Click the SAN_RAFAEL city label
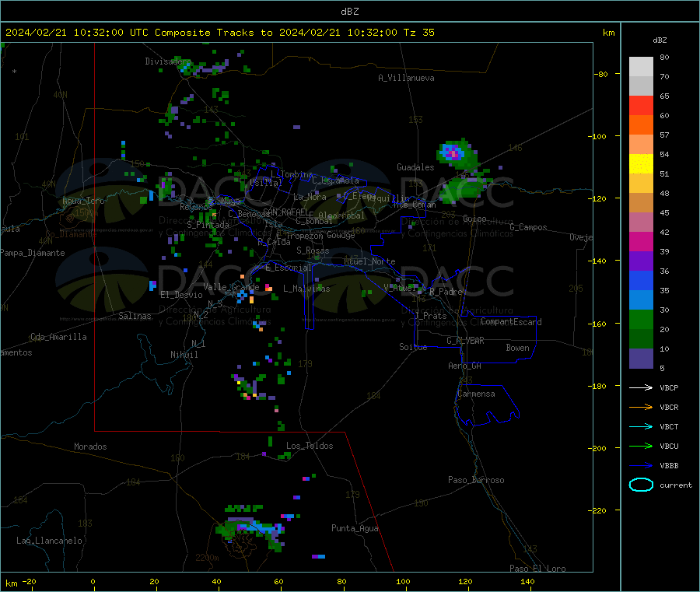The height and width of the screenshot is (592, 700). [285, 212]
